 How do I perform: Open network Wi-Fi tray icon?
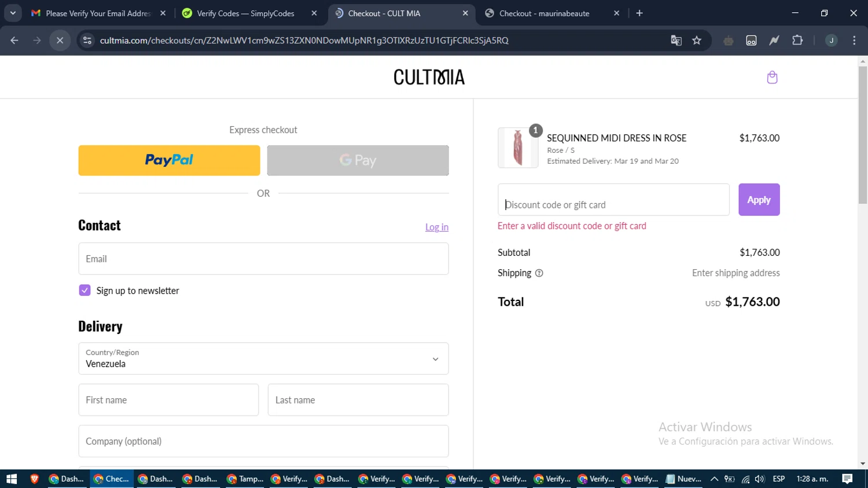(745, 479)
